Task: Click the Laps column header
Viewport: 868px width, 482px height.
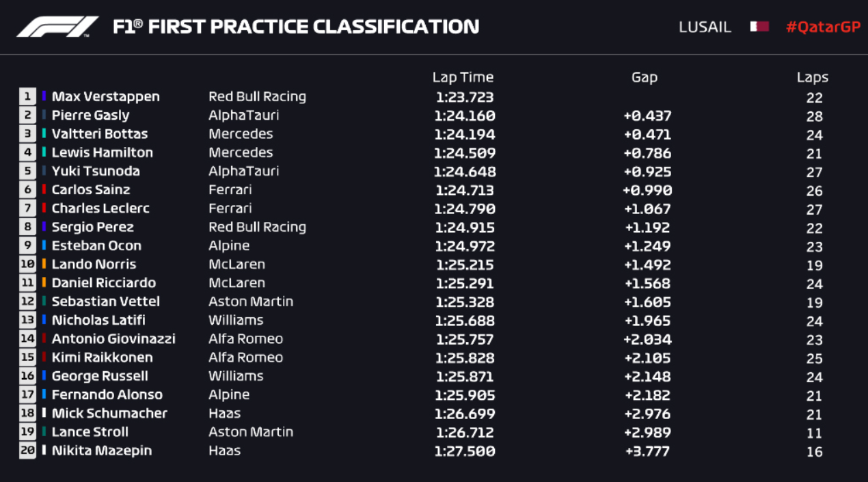Action: pyautogui.click(x=812, y=78)
